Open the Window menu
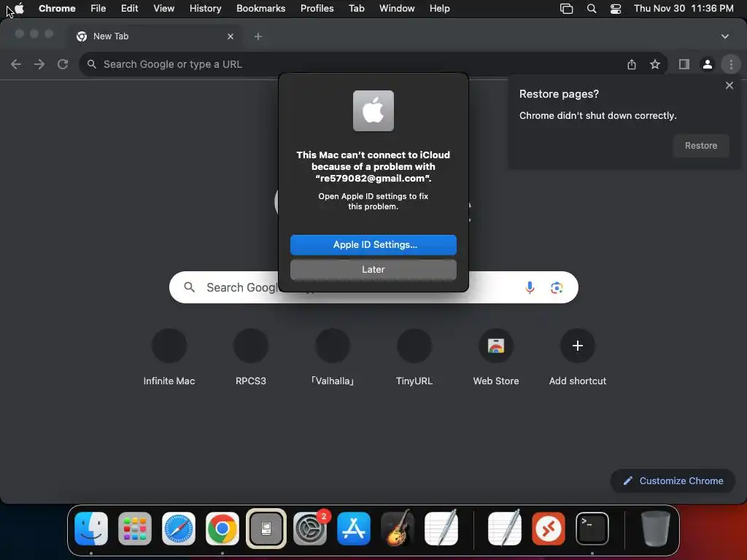The image size is (747, 560). (397, 9)
